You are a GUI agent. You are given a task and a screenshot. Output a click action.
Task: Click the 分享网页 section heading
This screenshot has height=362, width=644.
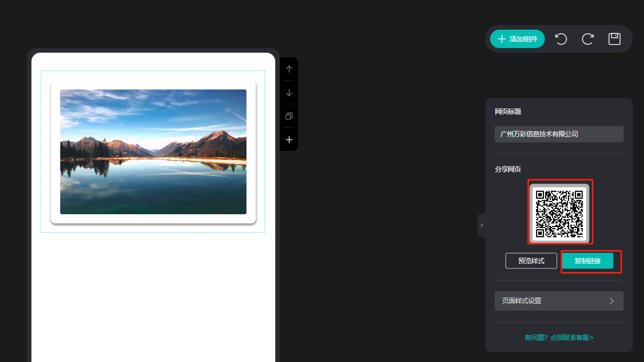coord(508,169)
